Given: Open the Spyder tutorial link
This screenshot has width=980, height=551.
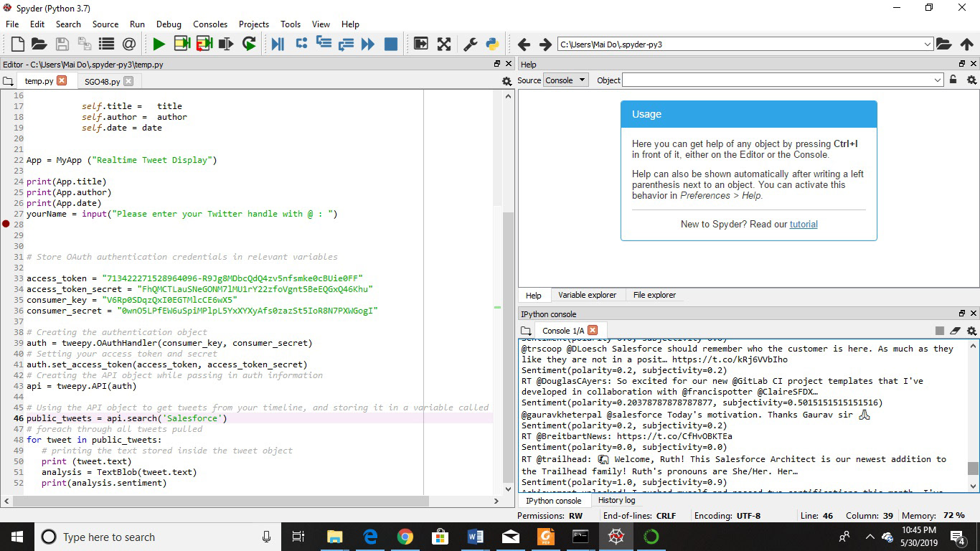Looking at the screenshot, I should [x=804, y=224].
